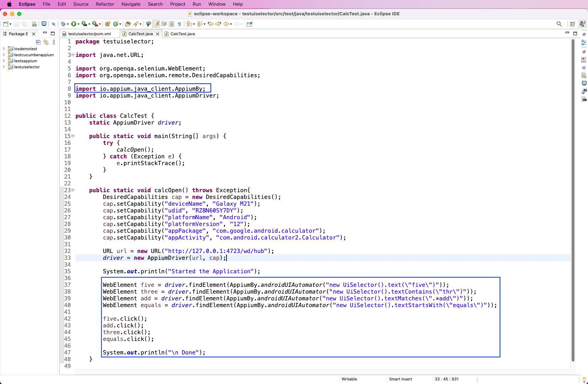This screenshot has width=588, height=384.
Task: Expand the iosdemotest project node
Action: [4, 49]
